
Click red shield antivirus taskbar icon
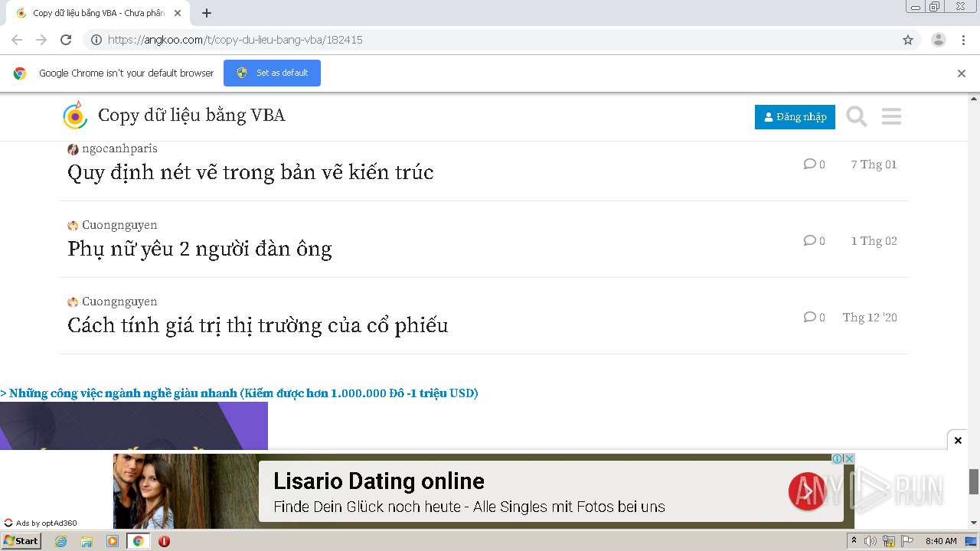pos(164,541)
